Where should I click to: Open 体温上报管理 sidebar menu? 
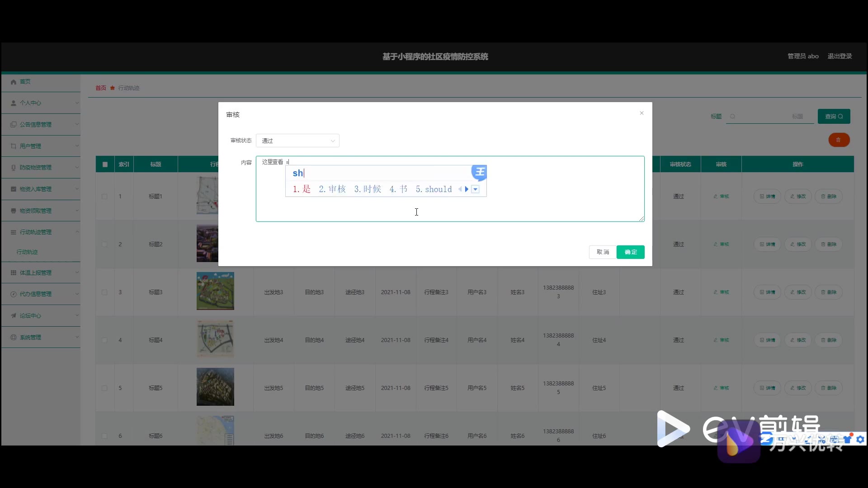[x=41, y=273]
